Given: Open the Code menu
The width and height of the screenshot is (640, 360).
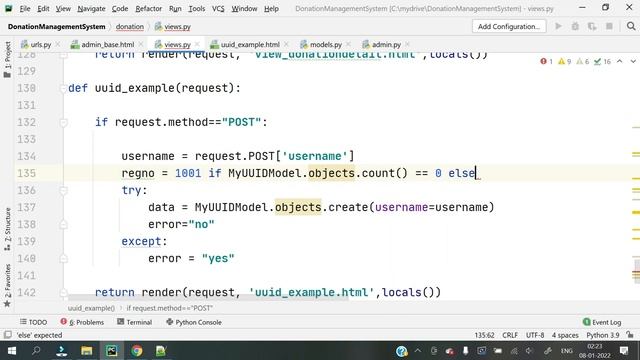Looking at the screenshot, I should [x=120, y=9].
